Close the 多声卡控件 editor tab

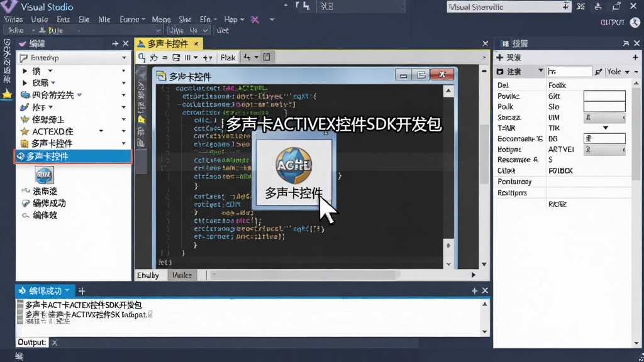[x=196, y=43]
